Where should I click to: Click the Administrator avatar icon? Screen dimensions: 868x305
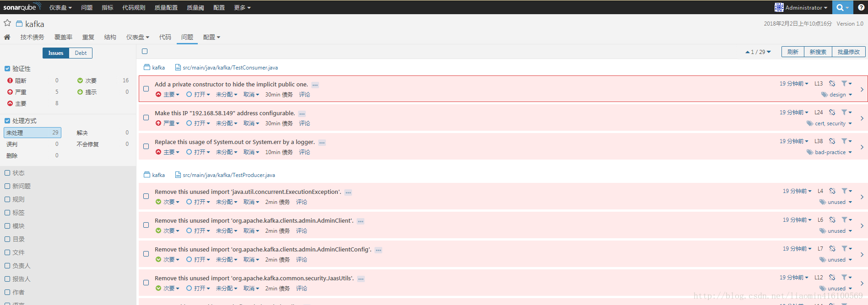779,7
